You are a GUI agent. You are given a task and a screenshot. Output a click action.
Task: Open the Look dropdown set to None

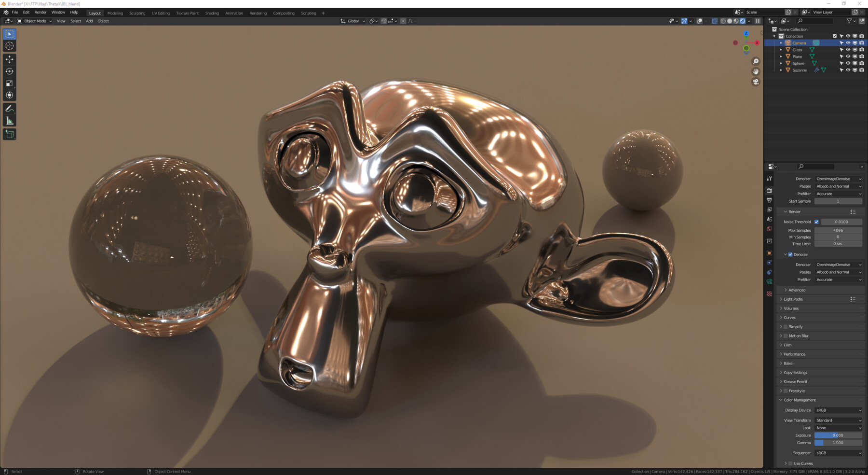tap(839, 428)
